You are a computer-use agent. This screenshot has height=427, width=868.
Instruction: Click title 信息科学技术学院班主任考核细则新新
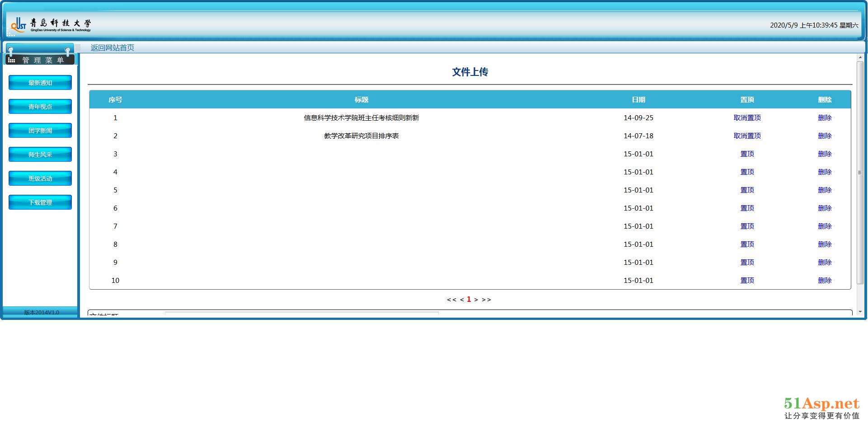pos(361,117)
